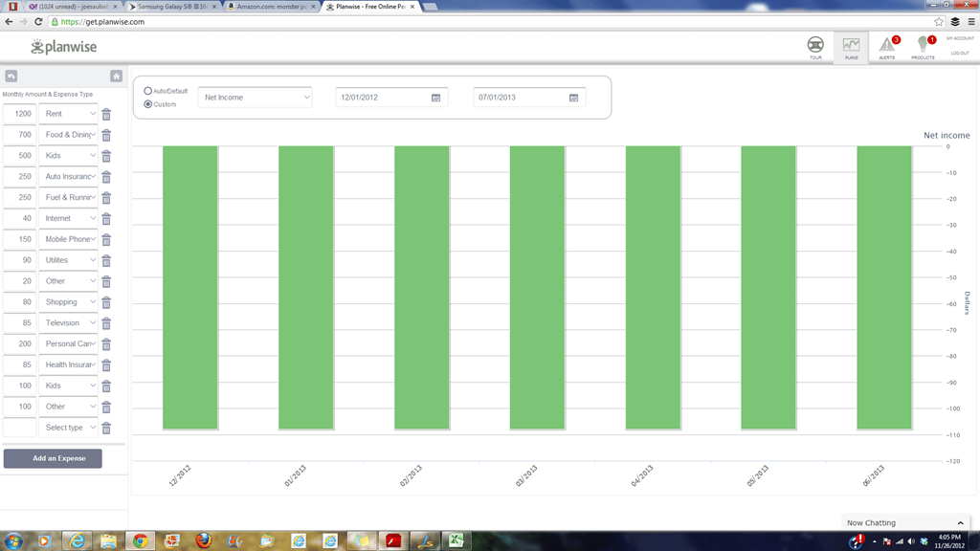
Task: Select the Custom radio option
Action: 148,103
